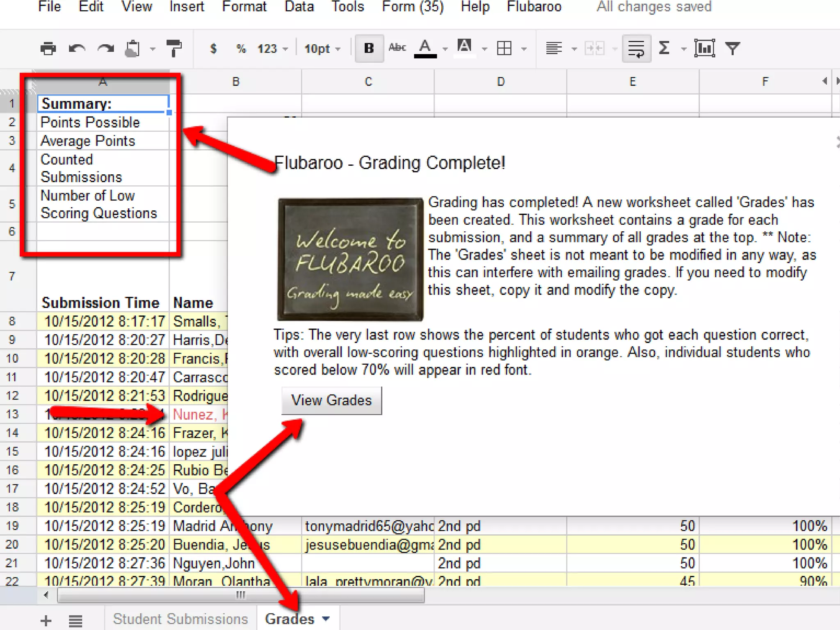Click the View Grades button

tap(331, 400)
